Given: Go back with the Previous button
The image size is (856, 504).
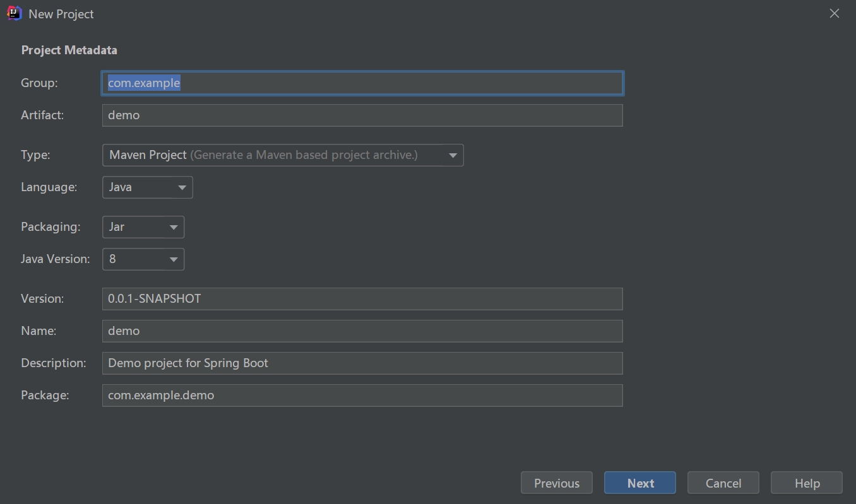Looking at the screenshot, I should [x=556, y=483].
